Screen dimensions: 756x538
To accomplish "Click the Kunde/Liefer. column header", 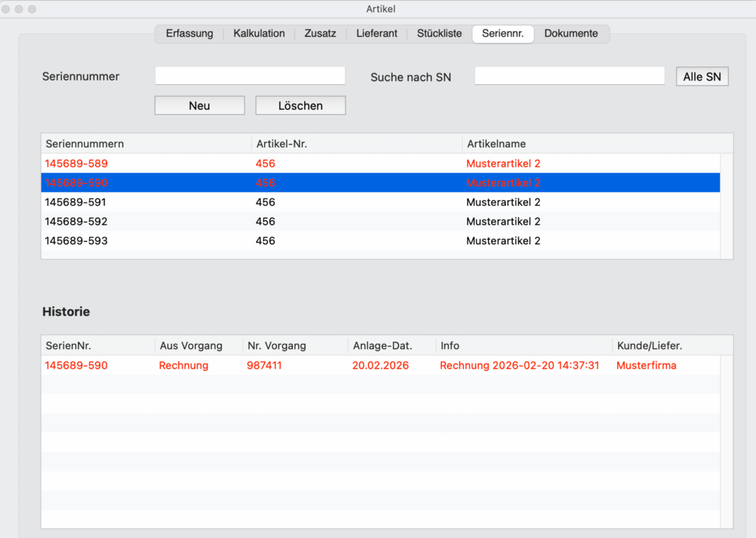I will coord(650,345).
